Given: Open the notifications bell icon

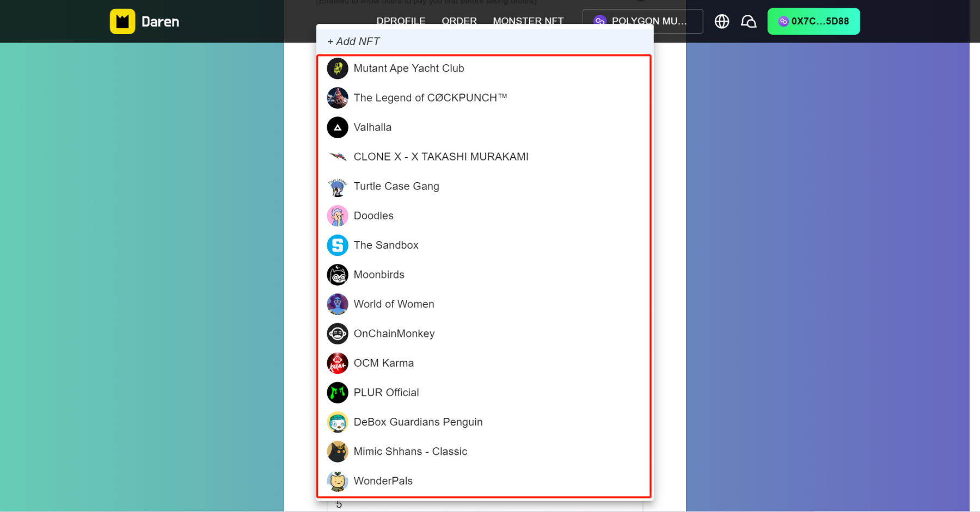Looking at the screenshot, I should (749, 21).
